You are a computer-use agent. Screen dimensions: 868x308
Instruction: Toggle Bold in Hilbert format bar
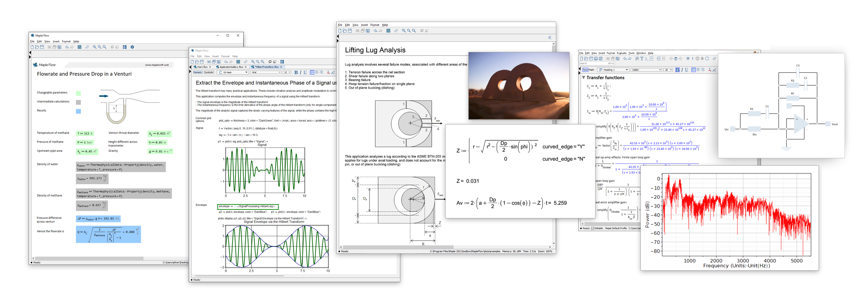296,72
